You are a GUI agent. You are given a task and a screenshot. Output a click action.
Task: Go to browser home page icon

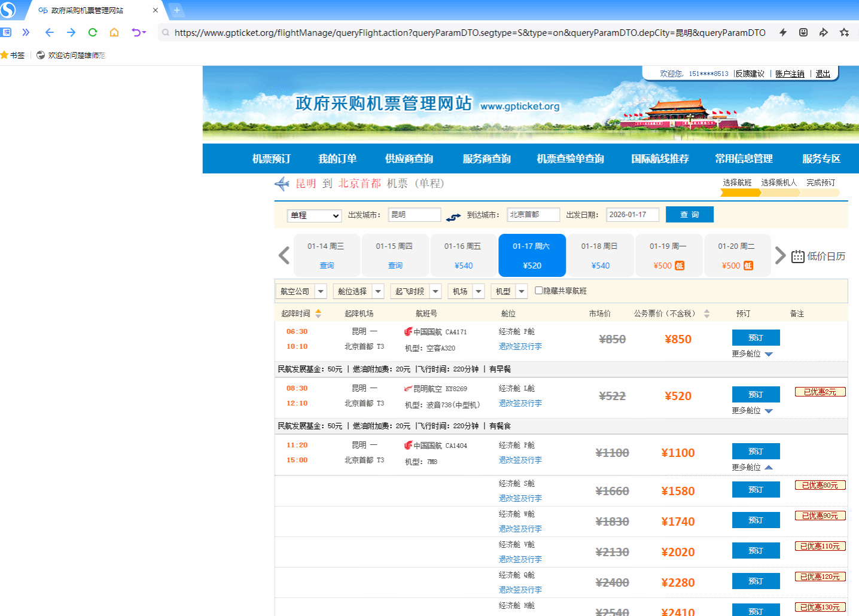tap(114, 32)
